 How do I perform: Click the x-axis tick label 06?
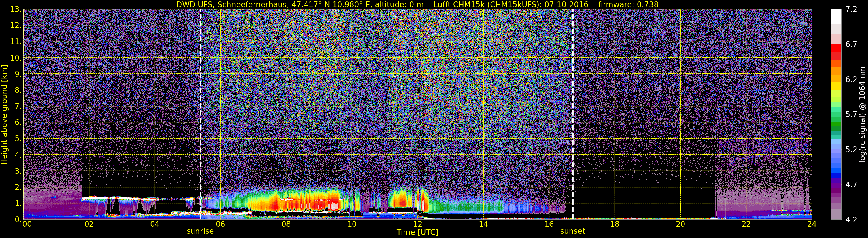click(x=220, y=224)
